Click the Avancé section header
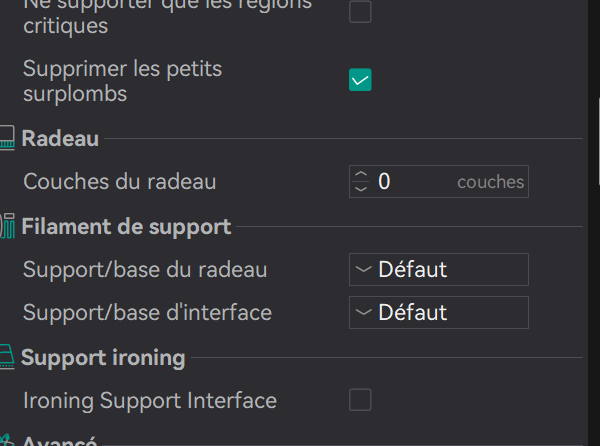This screenshot has width=600, height=446. click(60, 441)
